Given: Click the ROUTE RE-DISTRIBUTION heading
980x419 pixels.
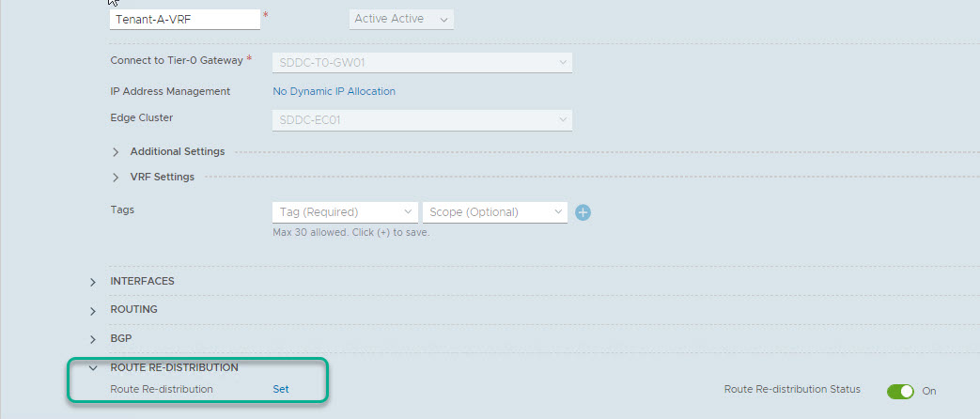Looking at the screenshot, I should (x=174, y=367).
